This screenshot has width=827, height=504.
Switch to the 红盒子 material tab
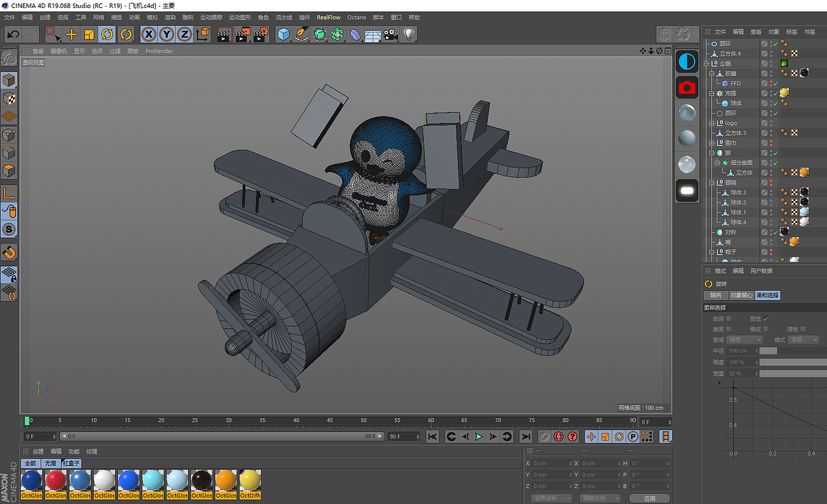click(x=72, y=462)
